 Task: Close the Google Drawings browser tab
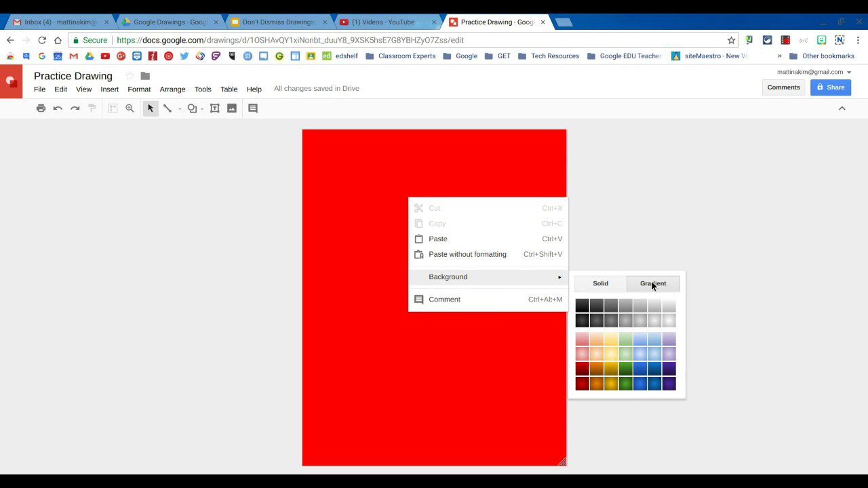pos(216,22)
